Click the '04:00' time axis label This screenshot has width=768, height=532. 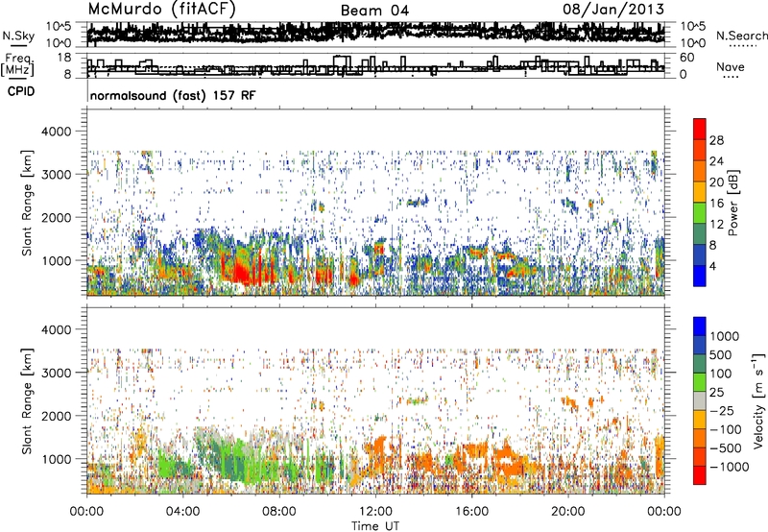(x=182, y=512)
